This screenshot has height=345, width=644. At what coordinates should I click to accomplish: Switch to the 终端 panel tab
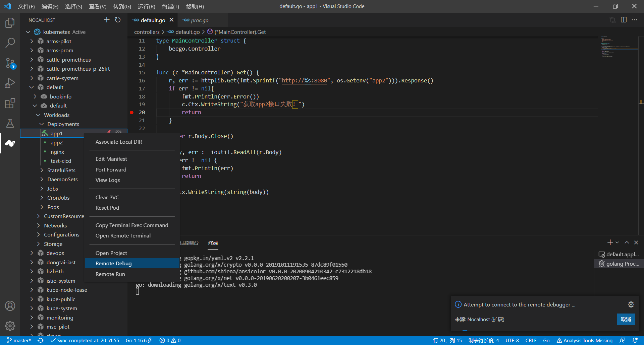click(213, 243)
